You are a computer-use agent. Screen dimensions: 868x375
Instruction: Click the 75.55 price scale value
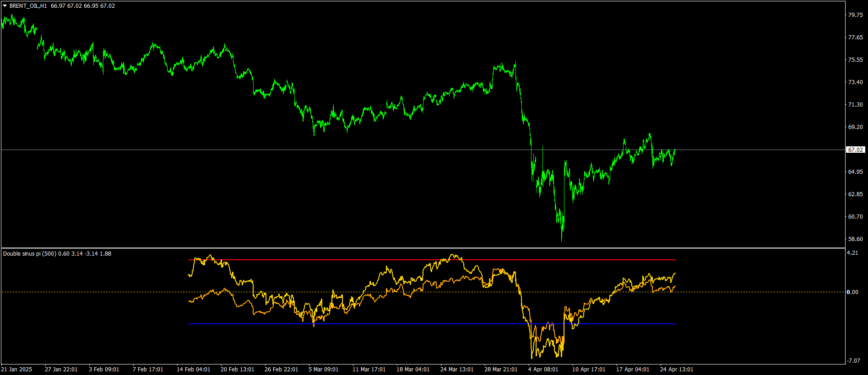coord(855,60)
